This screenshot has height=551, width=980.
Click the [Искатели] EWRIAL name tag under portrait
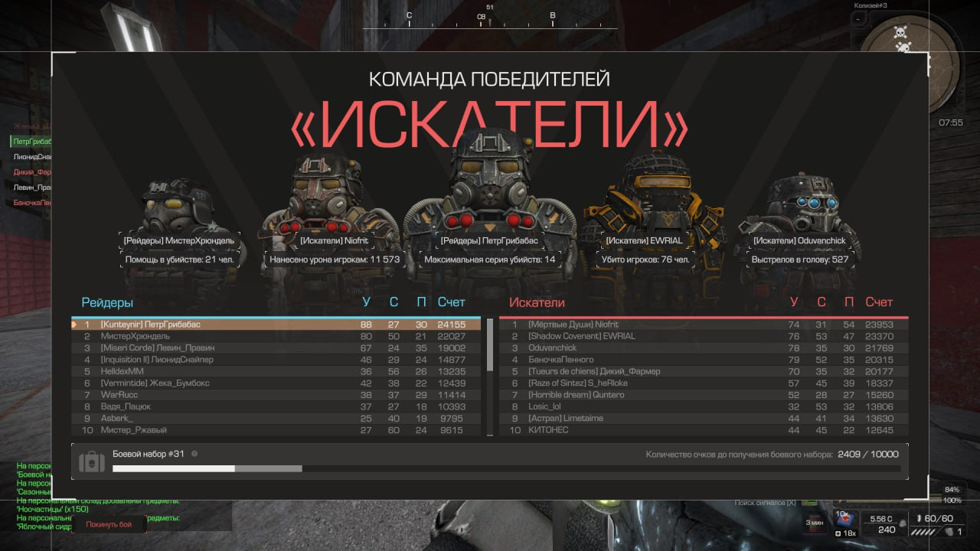(x=644, y=240)
